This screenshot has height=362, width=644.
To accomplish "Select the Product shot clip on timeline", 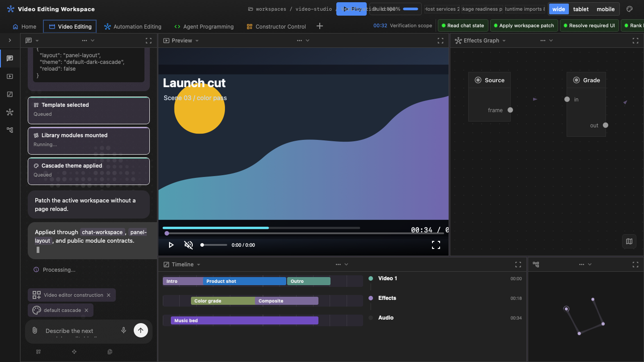I will click(245, 281).
